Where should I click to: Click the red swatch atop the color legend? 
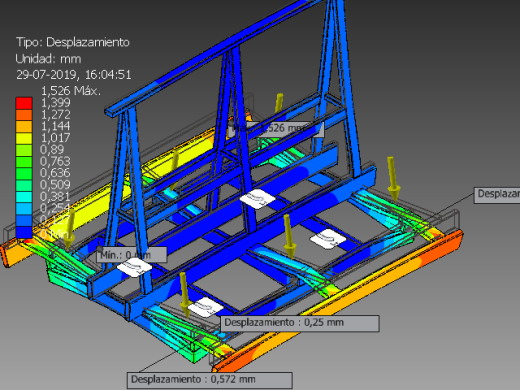click(x=24, y=103)
